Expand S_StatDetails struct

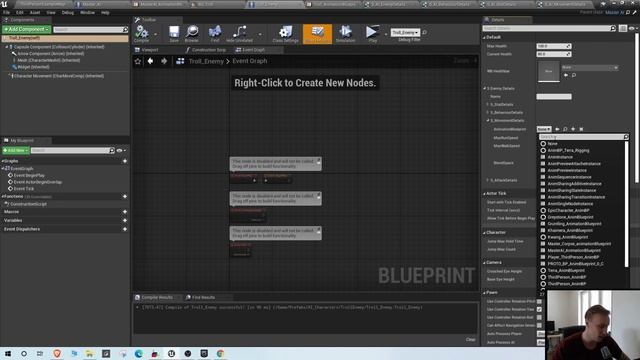(x=487, y=104)
